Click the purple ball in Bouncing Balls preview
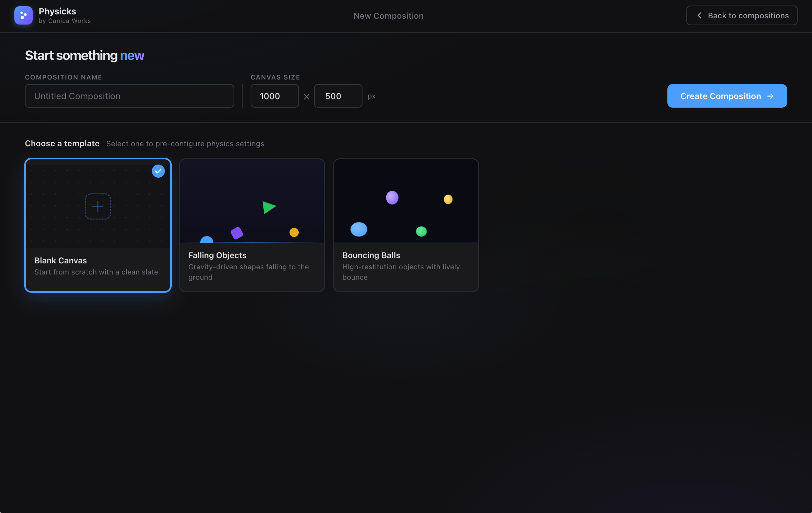Screen dimensions: 812x513 pyautogui.click(x=392, y=198)
